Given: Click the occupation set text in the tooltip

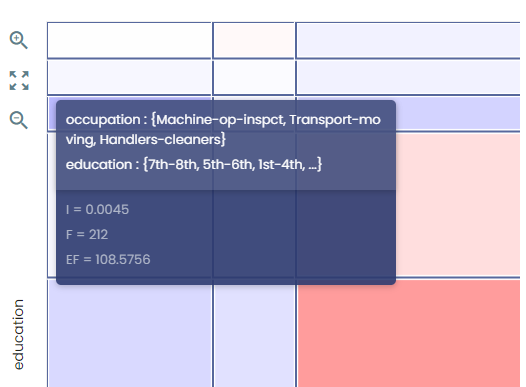Looking at the screenshot, I should pos(223,129).
